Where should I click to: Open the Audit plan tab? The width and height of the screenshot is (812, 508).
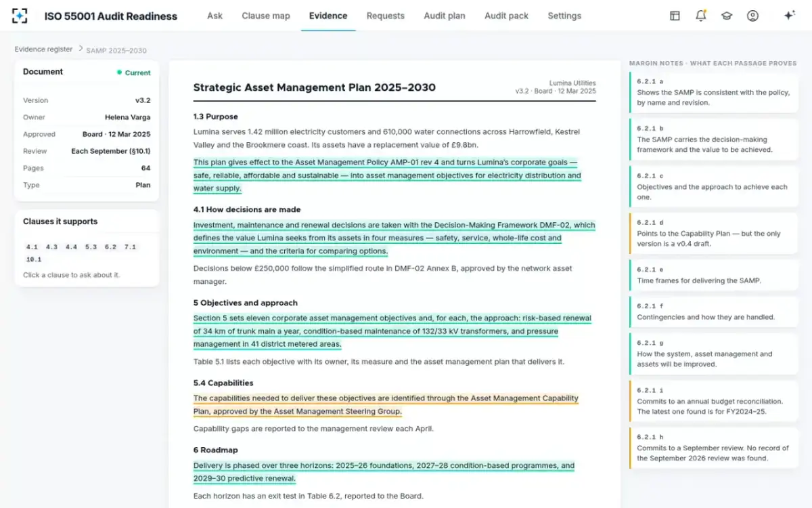(x=445, y=16)
